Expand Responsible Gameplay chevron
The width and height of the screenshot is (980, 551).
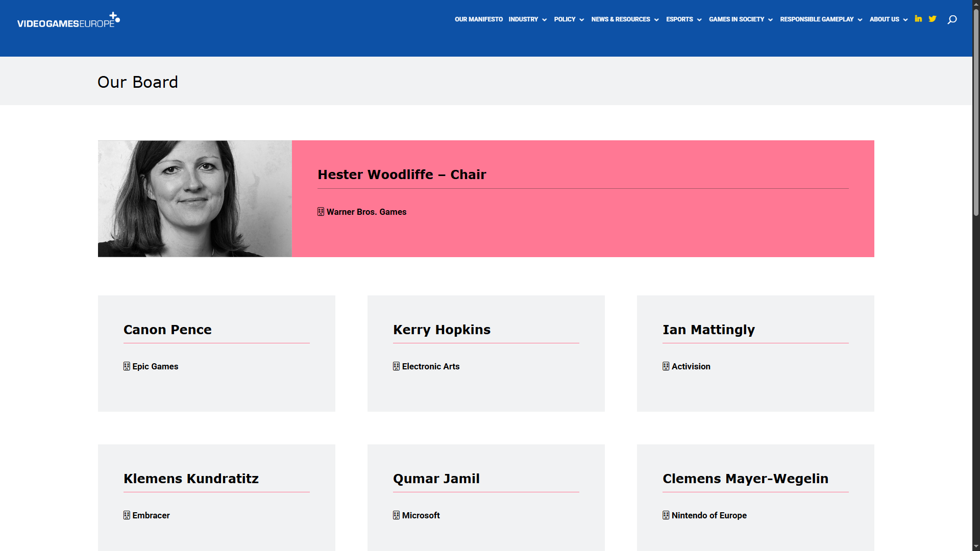pyautogui.click(x=860, y=20)
